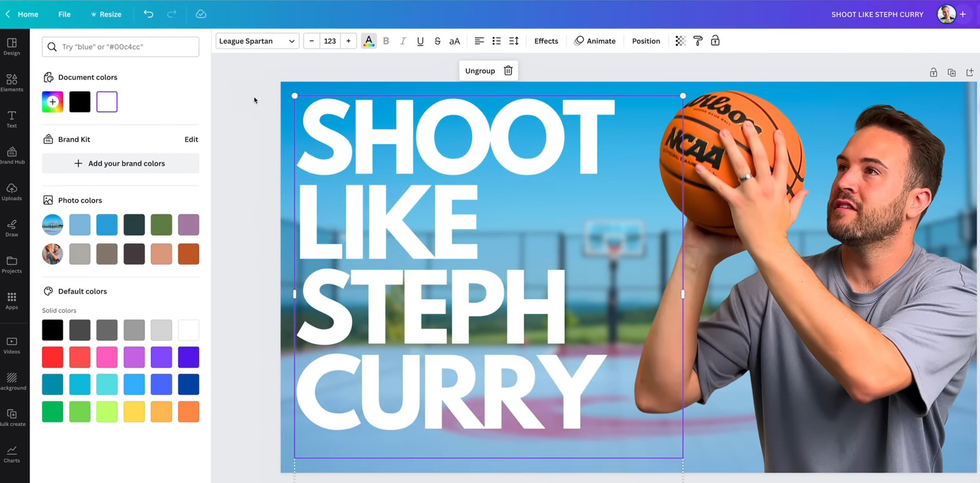
Task: Open the Design sidebar panel
Action: pyautogui.click(x=11, y=46)
